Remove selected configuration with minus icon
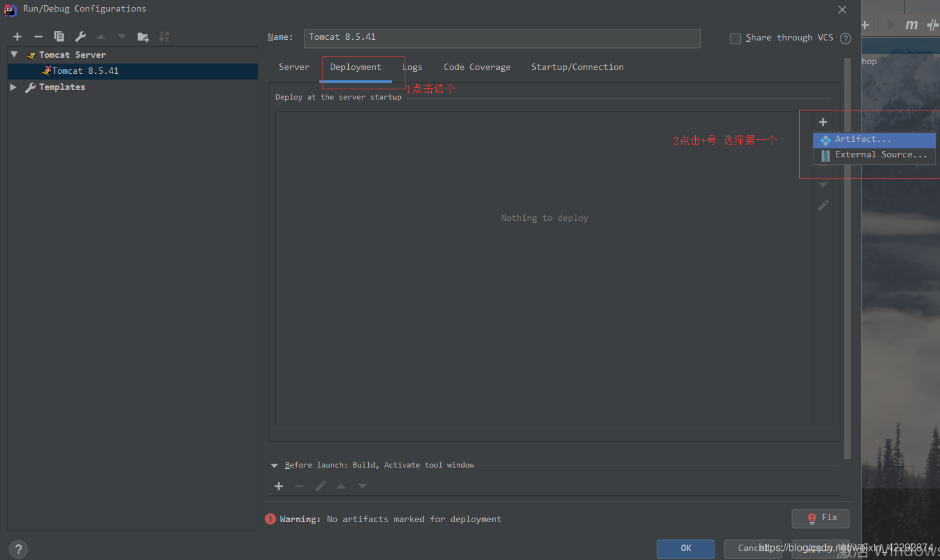 click(39, 37)
